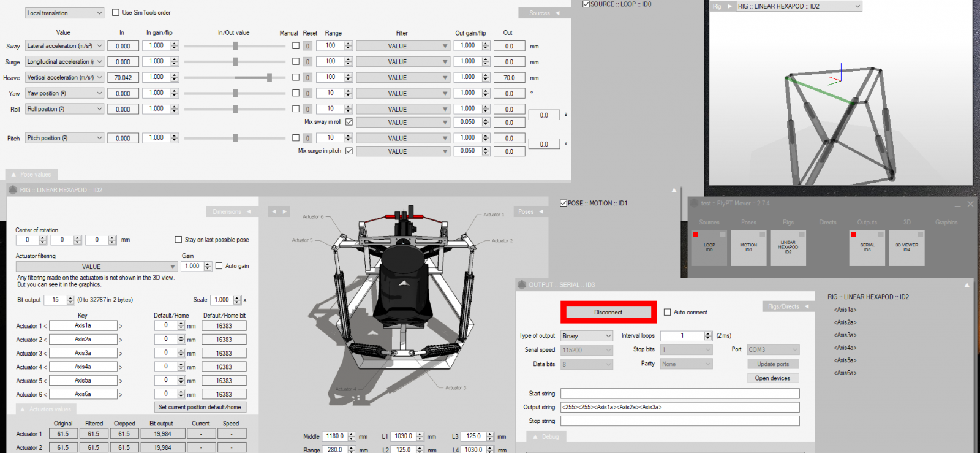
Task: Open the MOTION ID1 pose module tile
Action: 748,248
